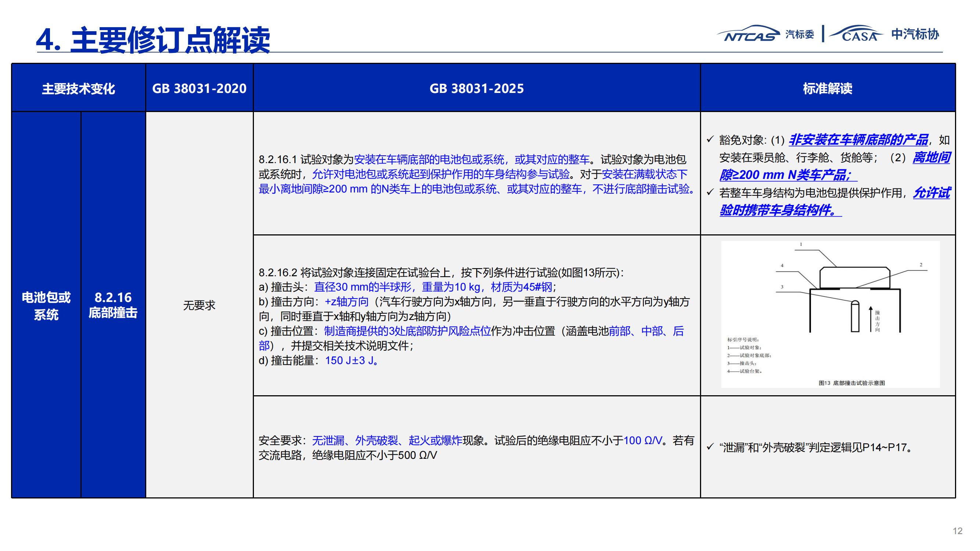
Task: Click the page number 12
Action: 957,531
